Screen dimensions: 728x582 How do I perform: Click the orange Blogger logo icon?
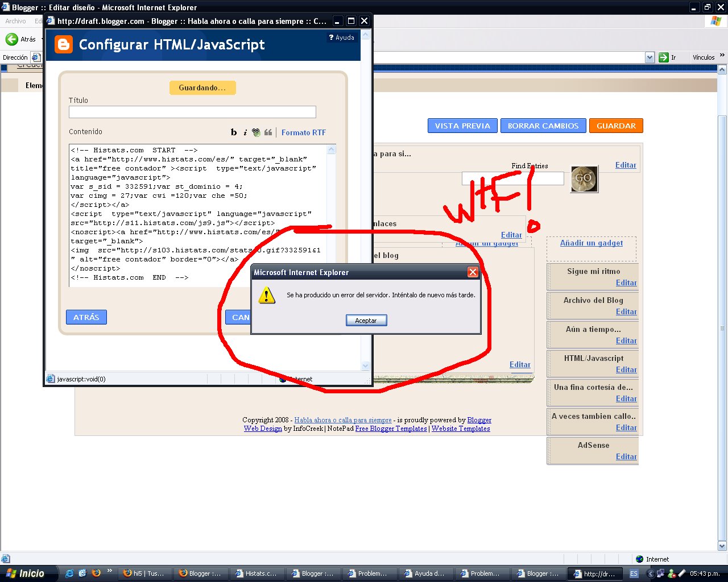point(63,44)
